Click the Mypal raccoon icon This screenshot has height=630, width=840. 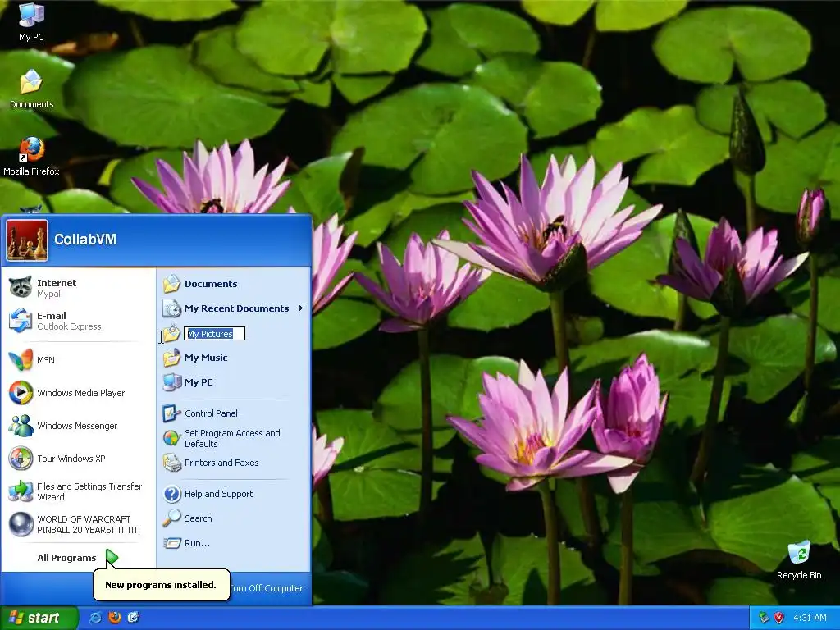[x=21, y=287]
